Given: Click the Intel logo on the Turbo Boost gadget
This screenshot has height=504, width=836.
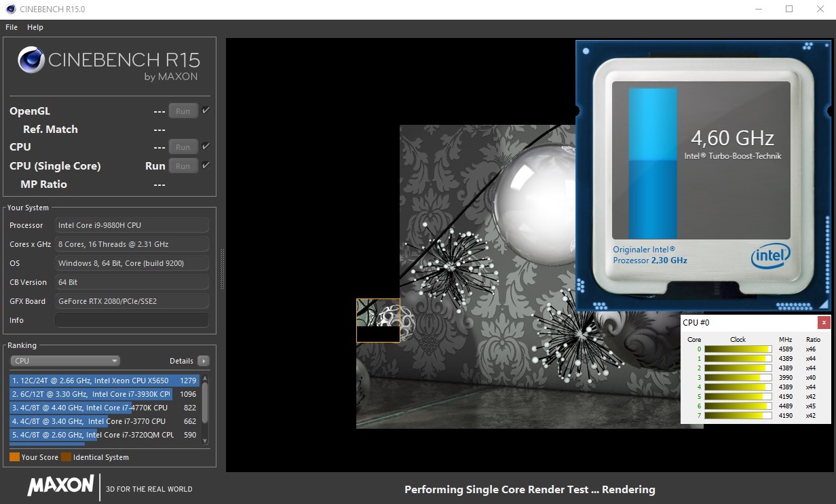Looking at the screenshot, I should point(771,257).
